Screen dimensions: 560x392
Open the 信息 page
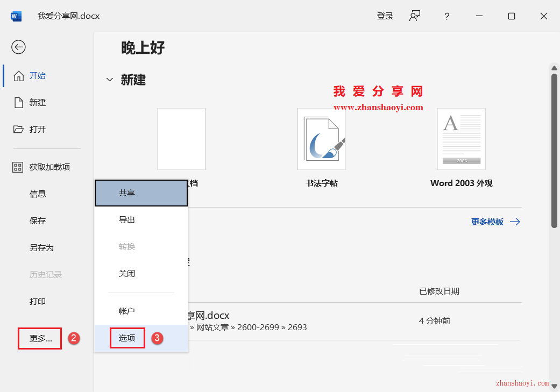coord(38,194)
